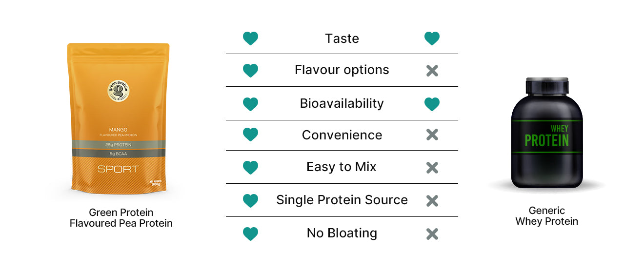This screenshot has height=272, width=644.
Task: Click the Taste row label
Action: tap(342, 39)
